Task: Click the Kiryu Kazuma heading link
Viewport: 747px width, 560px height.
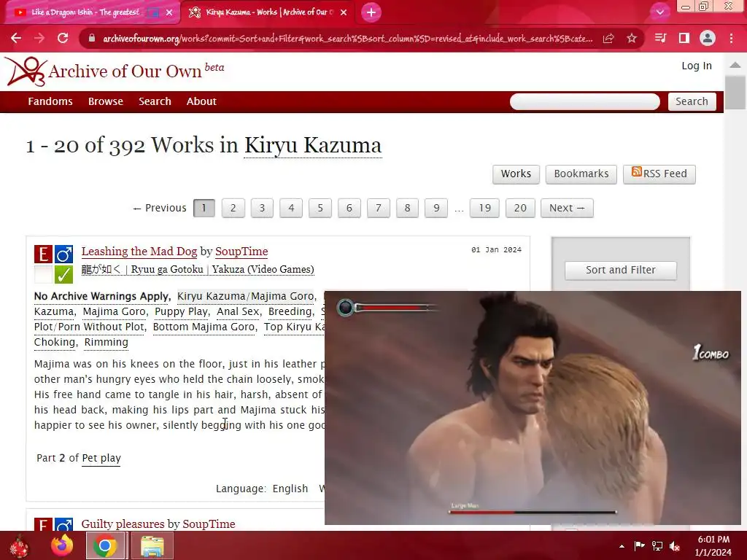Action: click(x=313, y=145)
